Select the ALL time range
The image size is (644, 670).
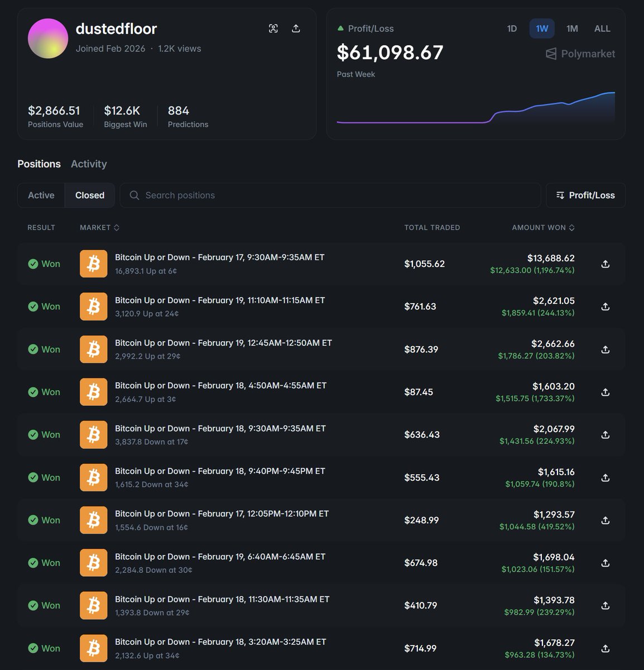tap(602, 28)
